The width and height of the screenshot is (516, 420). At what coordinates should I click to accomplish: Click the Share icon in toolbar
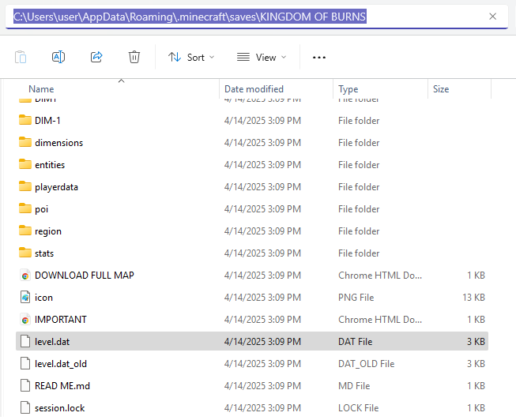(x=96, y=57)
